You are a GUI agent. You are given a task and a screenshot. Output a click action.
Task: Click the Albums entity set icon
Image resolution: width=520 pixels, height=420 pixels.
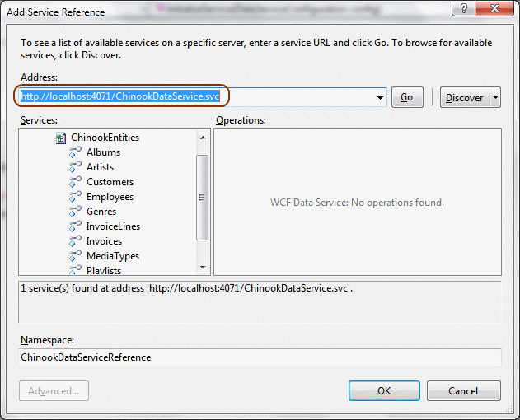(75, 152)
